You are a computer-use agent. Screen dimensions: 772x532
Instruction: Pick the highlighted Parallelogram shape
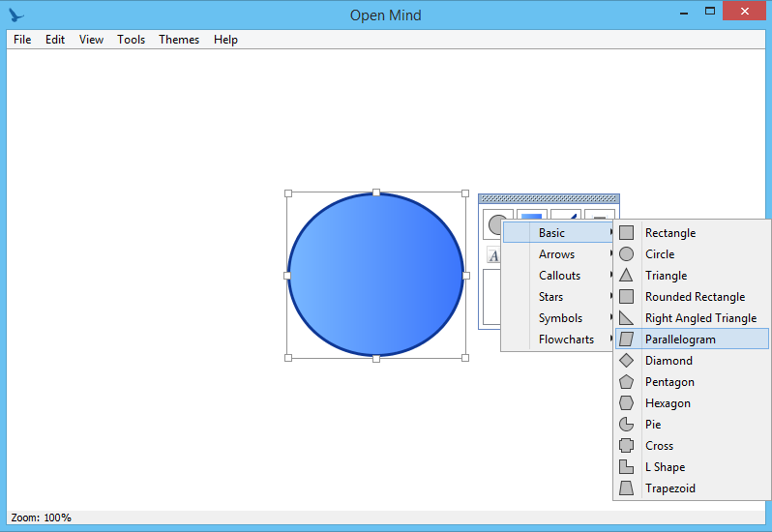pos(692,340)
